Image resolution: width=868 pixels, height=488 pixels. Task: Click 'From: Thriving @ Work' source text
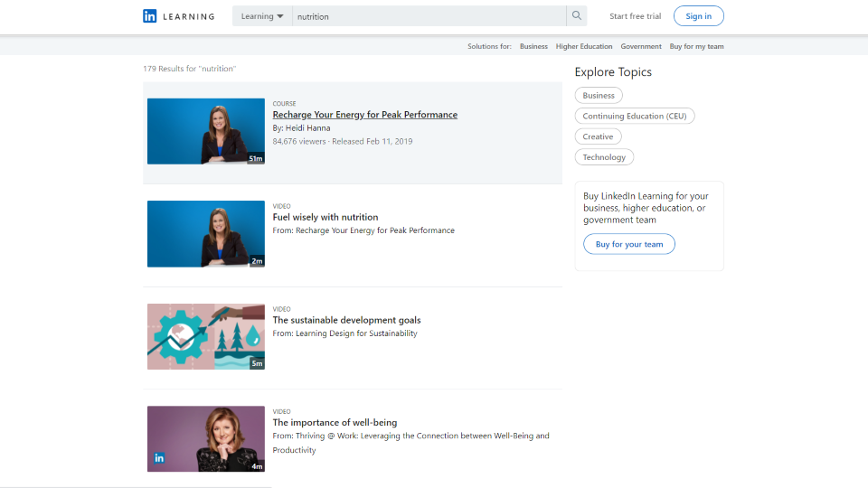pos(410,443)
